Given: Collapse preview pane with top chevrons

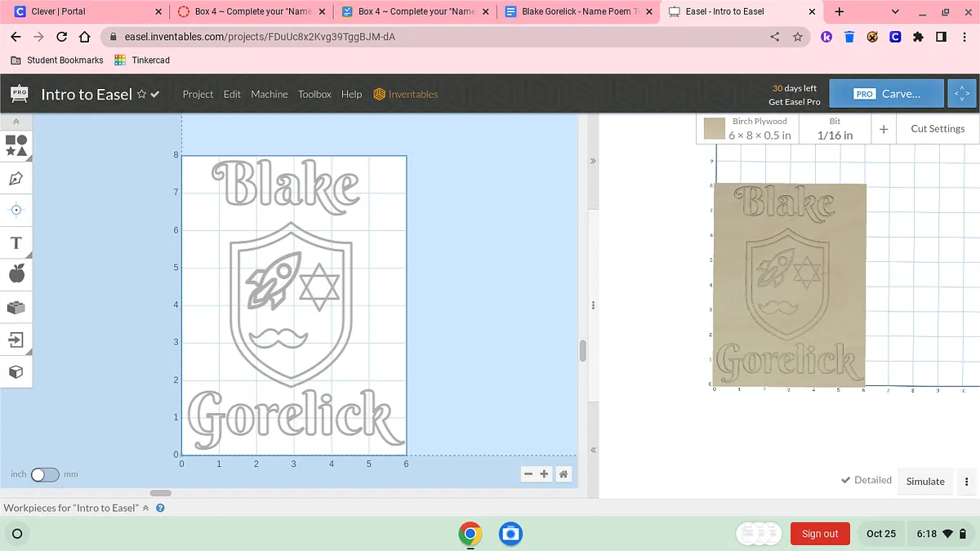Looking at the screenshot, I should [x=593, y=161].
